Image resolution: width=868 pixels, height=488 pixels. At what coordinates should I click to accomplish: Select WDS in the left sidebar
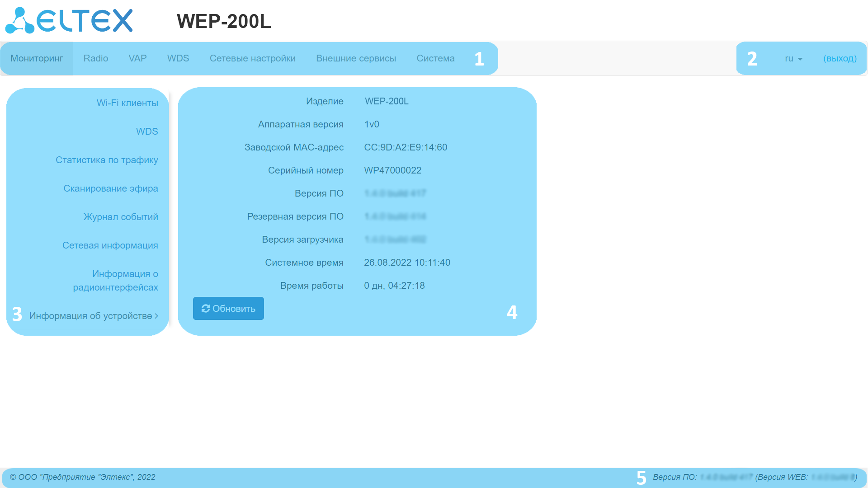(147, 131)
